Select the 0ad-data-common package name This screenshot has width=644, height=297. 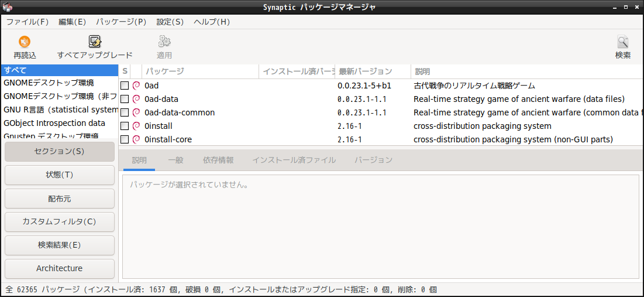(x=180, y=112)
